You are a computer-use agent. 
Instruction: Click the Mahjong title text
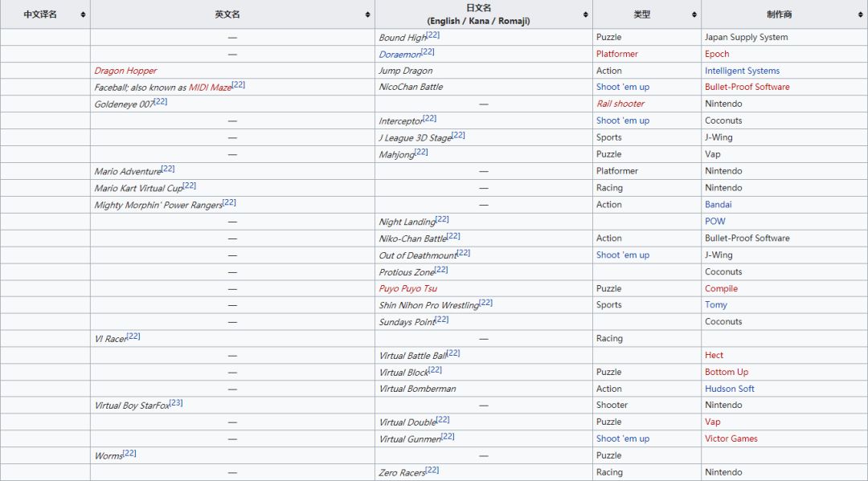[397, 155]
